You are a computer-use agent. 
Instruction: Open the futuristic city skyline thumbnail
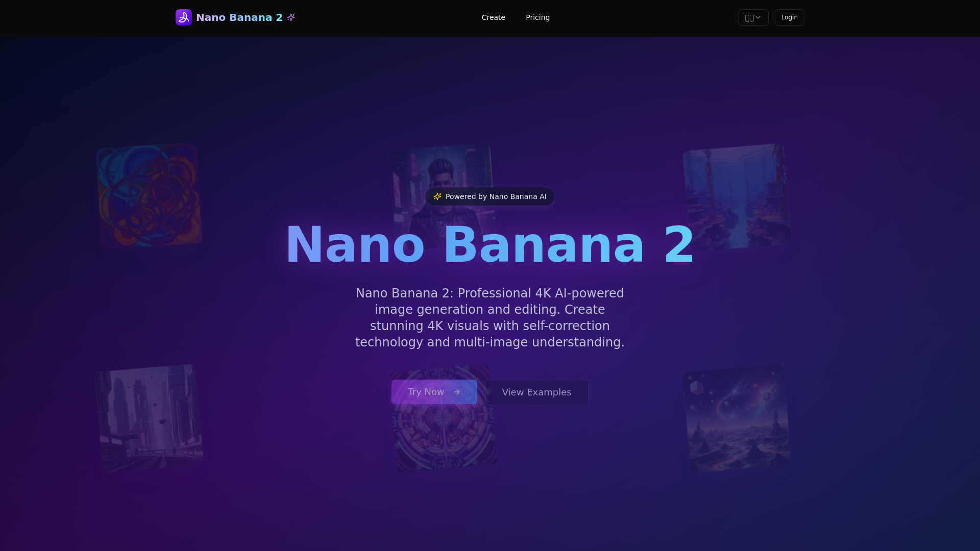[x=149, y=418]
